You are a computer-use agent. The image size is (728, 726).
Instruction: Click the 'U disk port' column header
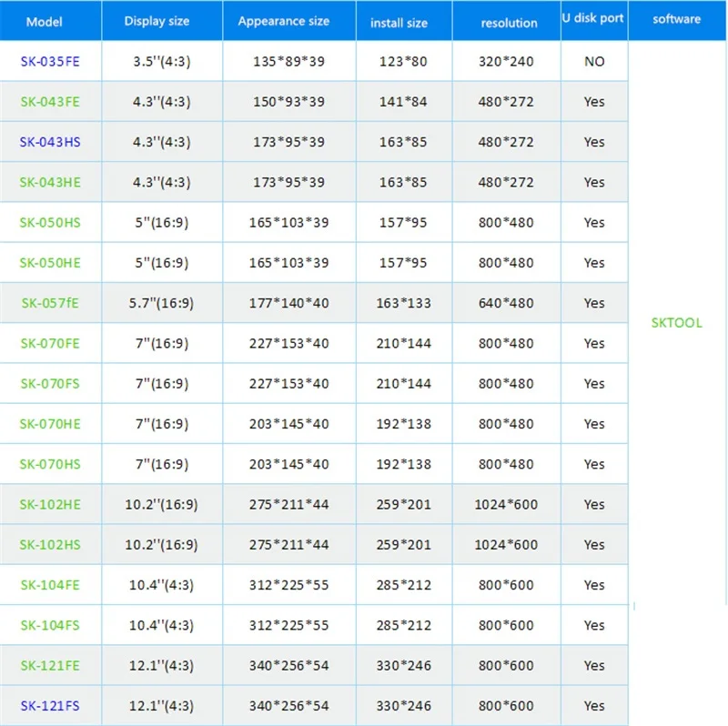593,18
